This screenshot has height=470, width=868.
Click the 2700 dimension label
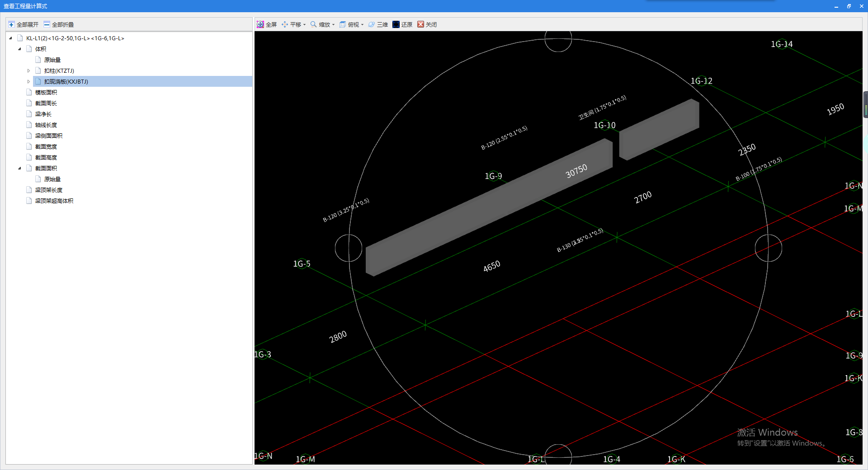(x=643, y=197)
